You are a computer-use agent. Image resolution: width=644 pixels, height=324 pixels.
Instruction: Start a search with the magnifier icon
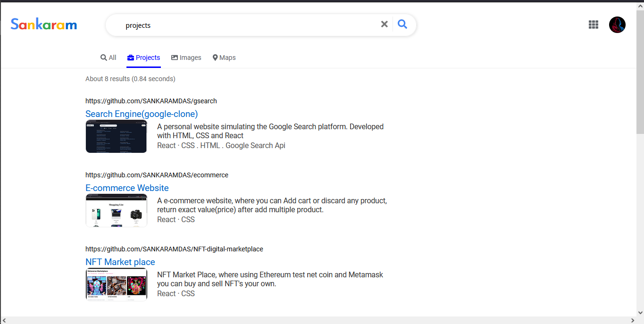click(402, 24)
